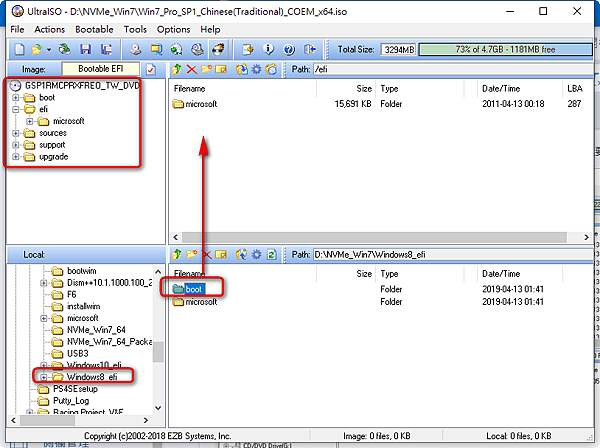Click the New Folder icon in image pane toolbar
This screenshot has height=448, width=600.
click(206, 69)
